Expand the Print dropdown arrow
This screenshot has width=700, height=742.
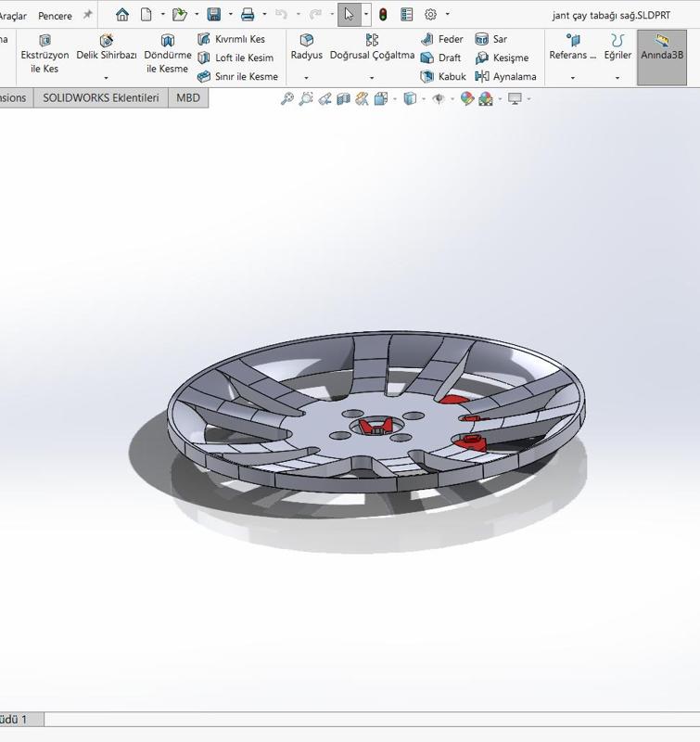[264, 14]
